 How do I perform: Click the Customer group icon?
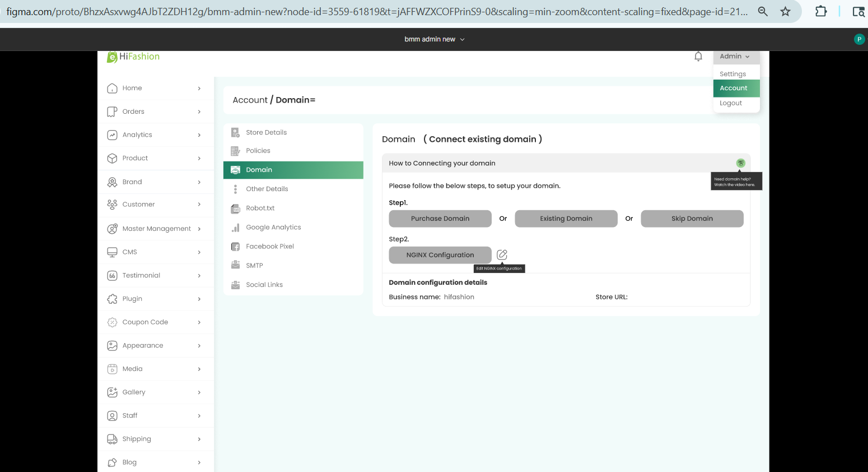[x=112, y=205]
